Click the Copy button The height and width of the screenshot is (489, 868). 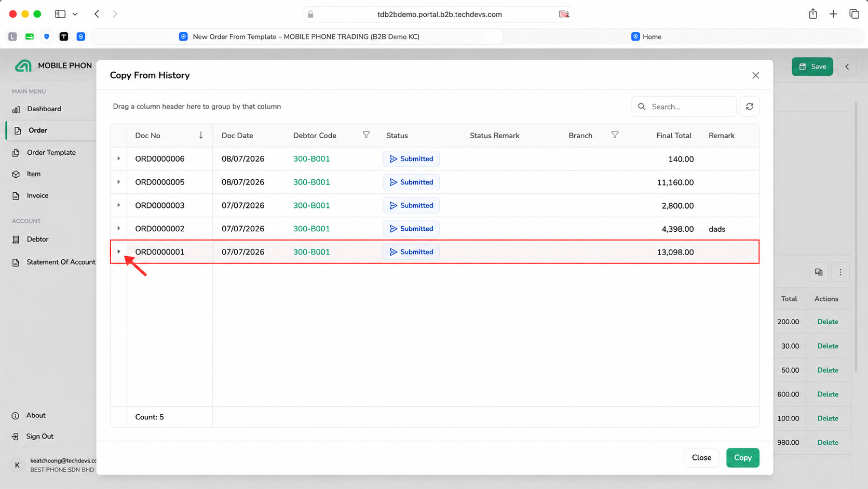742,457
